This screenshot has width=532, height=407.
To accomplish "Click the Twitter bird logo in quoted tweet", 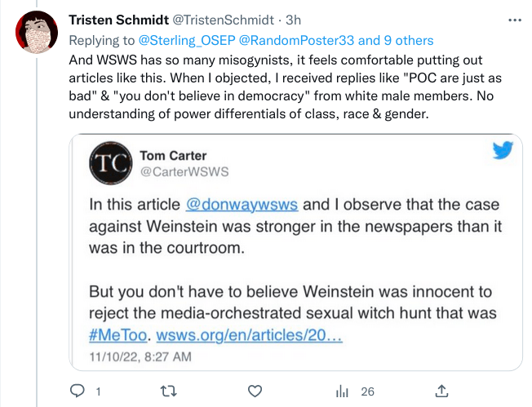I will tap(503, 150).
